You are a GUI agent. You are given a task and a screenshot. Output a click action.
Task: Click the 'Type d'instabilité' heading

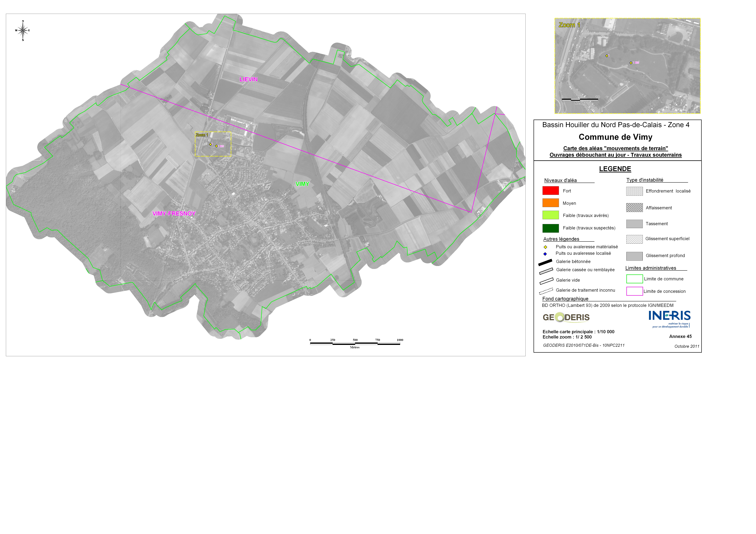(x=645, y=180)
